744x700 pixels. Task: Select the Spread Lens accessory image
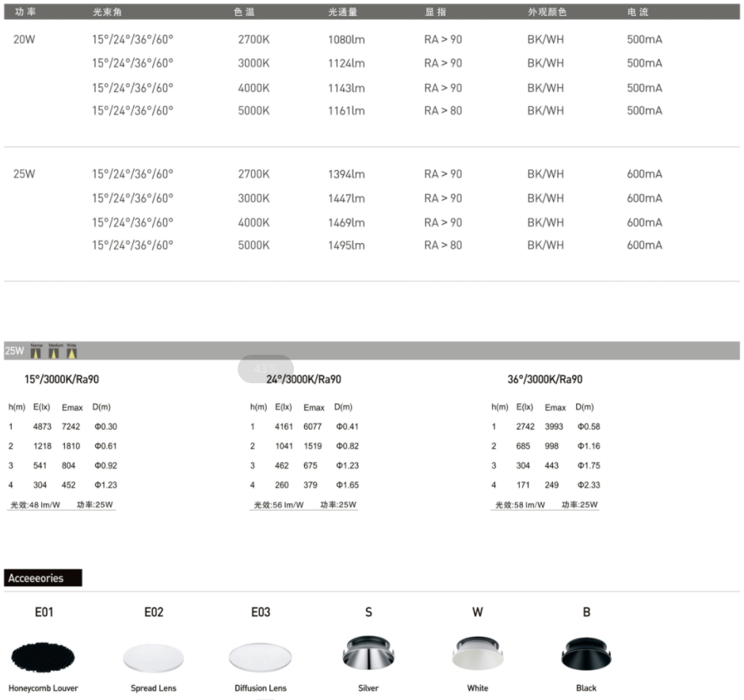[154, 657]
